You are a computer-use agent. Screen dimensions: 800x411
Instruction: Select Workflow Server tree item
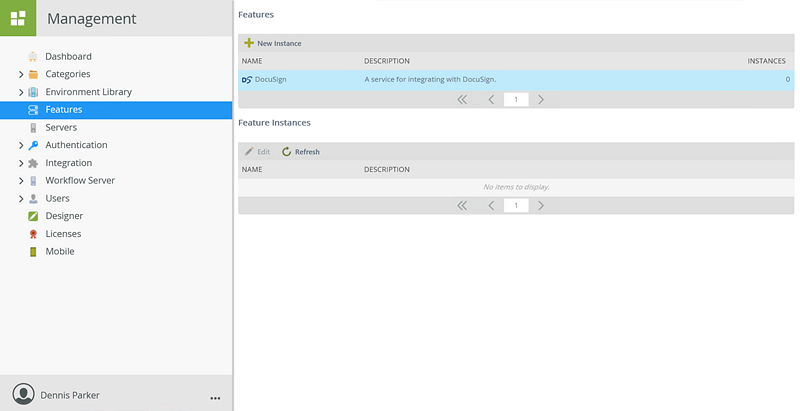tap(80, 181)
